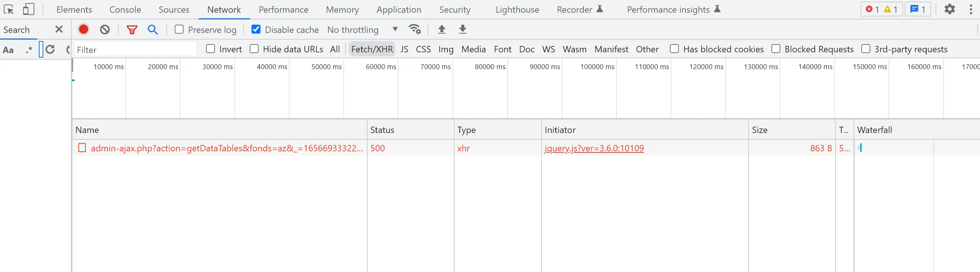Image resolution: width=980 pixels, height=272 pixels.
Task: Show the error count badge
Action: click(x=872, y=9)
